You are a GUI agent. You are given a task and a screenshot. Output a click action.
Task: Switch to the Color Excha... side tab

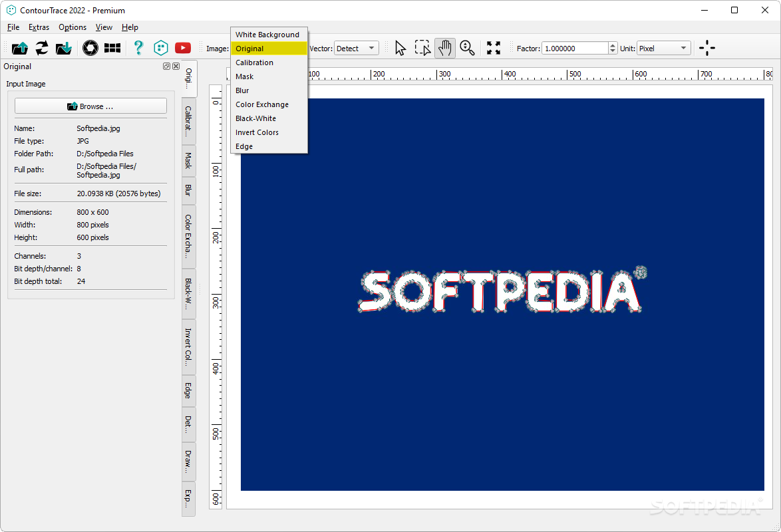click(x=188, y=236)
